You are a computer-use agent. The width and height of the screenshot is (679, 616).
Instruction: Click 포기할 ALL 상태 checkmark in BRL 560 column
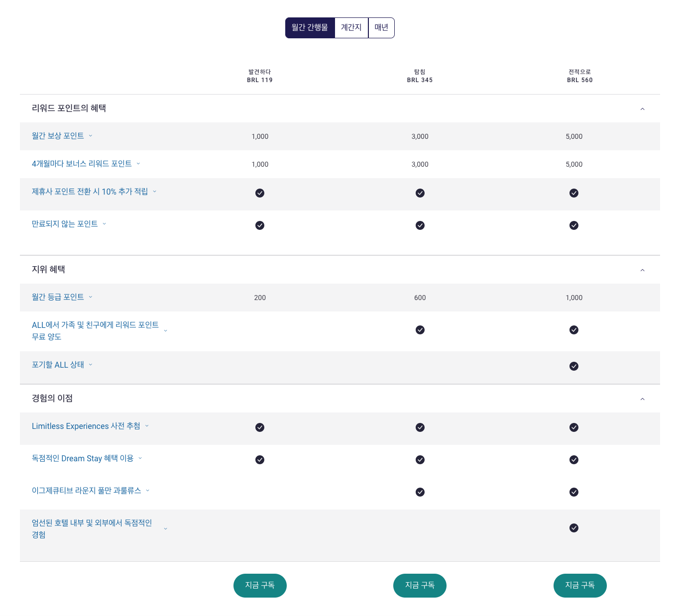[x=574, y=366]
